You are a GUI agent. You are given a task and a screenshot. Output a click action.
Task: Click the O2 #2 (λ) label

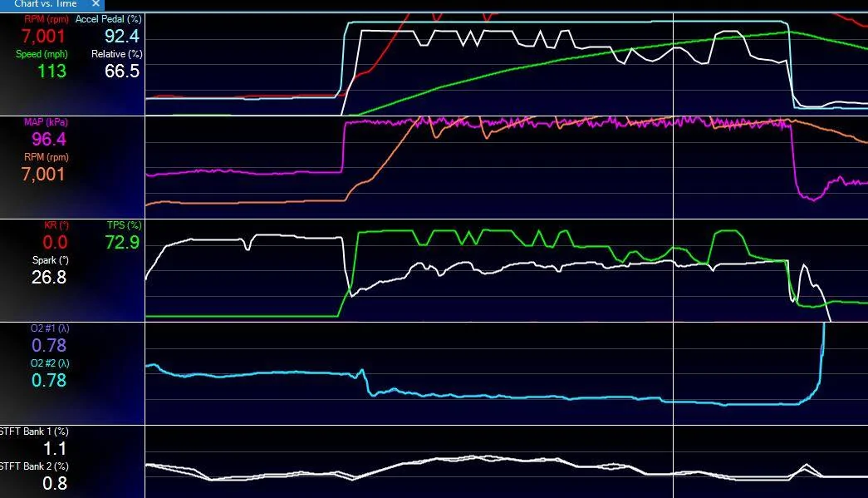50,363
